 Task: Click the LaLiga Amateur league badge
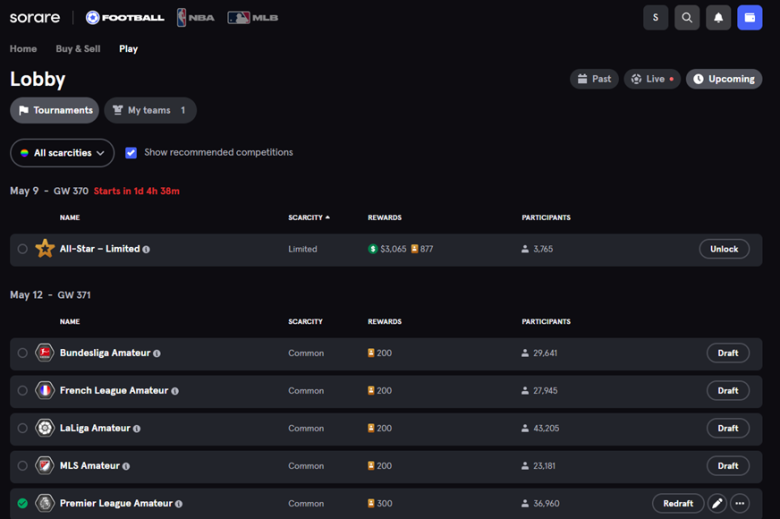coord(45,428)
